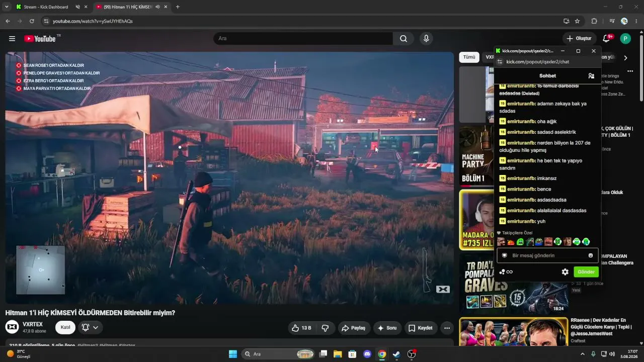Type area Bir mesaj gönderin in chat
Screen dimensions: 644x362
click(x=547, y=255)
